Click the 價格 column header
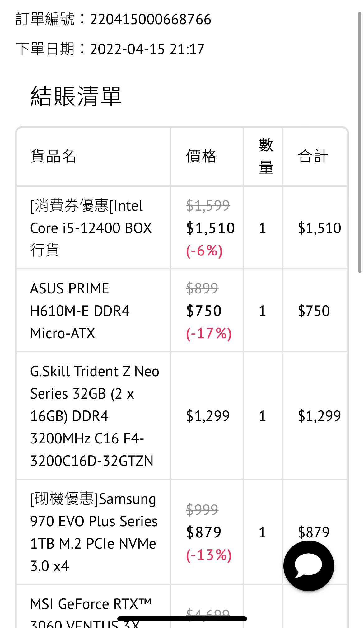Image resolution: width=364 pixels, height=628 pixels. pos(201,156)
